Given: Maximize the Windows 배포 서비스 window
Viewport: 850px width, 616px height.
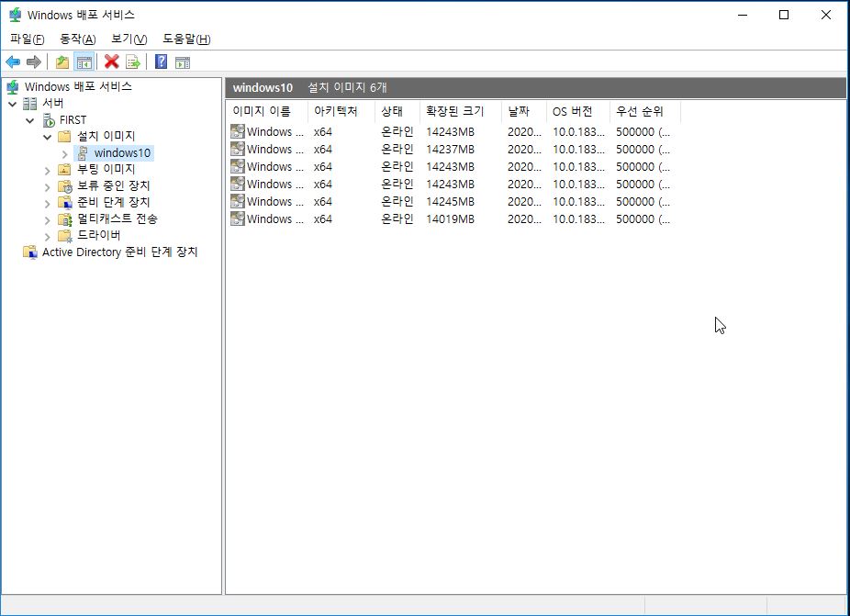Looking at the screenshot, I should click(x=784, y=15).
